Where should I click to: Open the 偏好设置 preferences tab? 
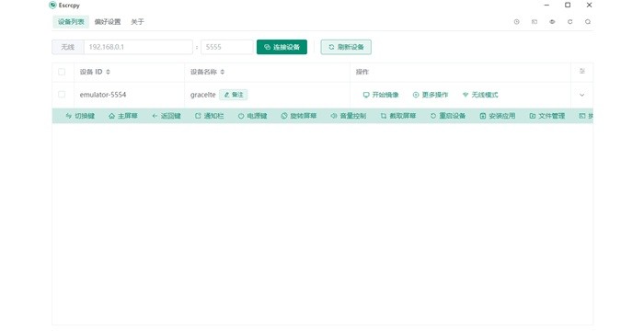tap(108, 22)
